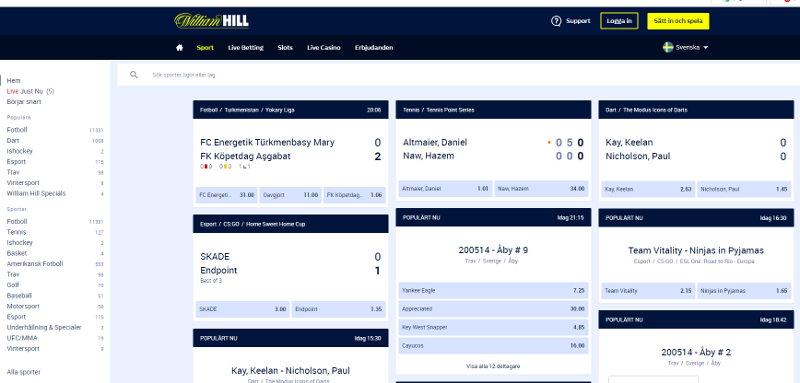
Task: Open the Live Betting menu item
Action: coord(246,47)
